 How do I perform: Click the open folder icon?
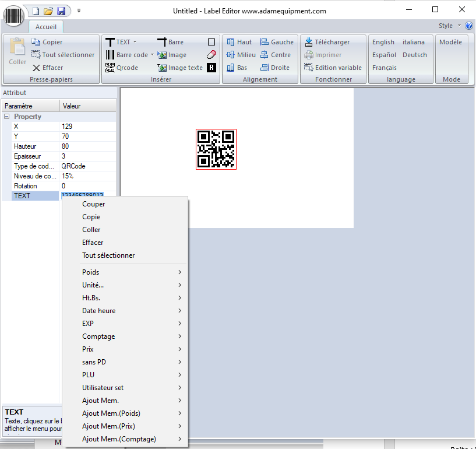(49, 11)
